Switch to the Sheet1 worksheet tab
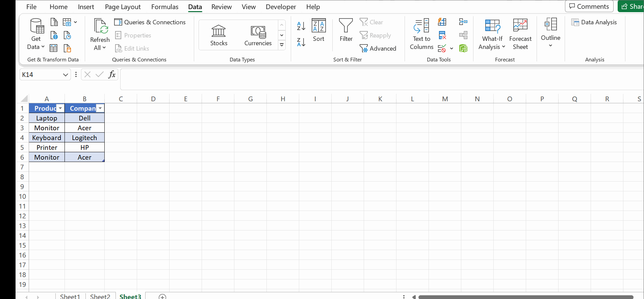644x299 pixels. point(70,296)
